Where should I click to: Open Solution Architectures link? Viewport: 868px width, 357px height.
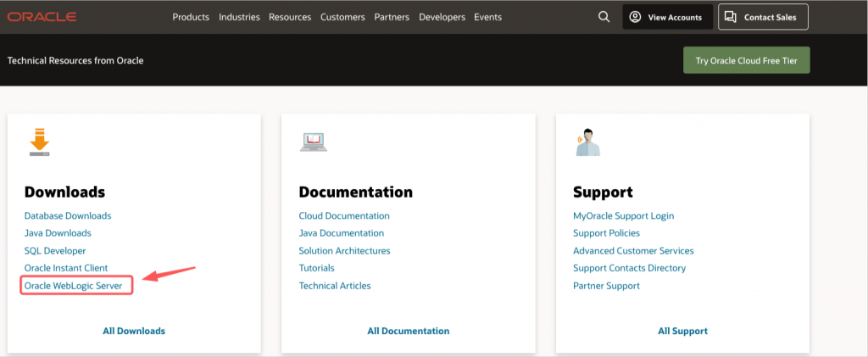pos(344,251)
